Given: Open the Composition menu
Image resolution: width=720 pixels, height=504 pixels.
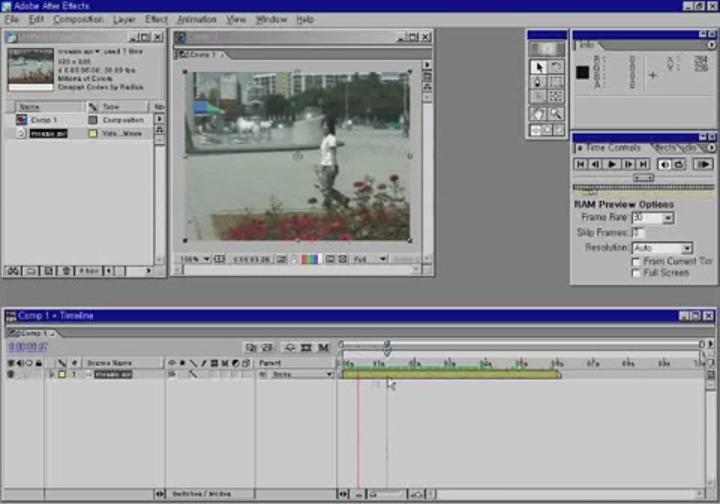Looking at the screenshot, I should (78, 20).
